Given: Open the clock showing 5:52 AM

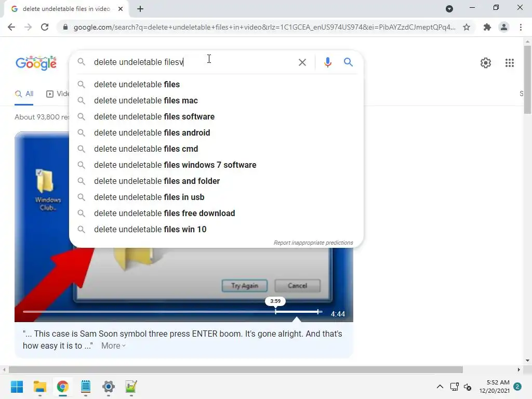Looking at the screenshot, I should pos(495,387).
